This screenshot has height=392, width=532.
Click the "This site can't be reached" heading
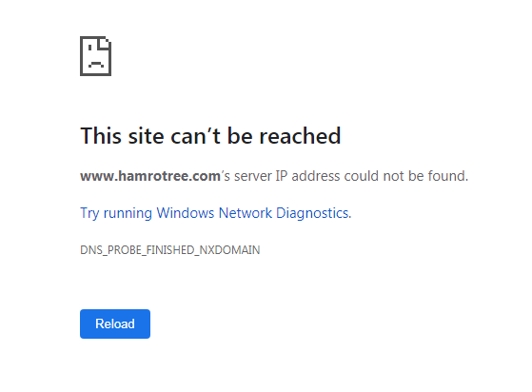[x=210, y=136]
